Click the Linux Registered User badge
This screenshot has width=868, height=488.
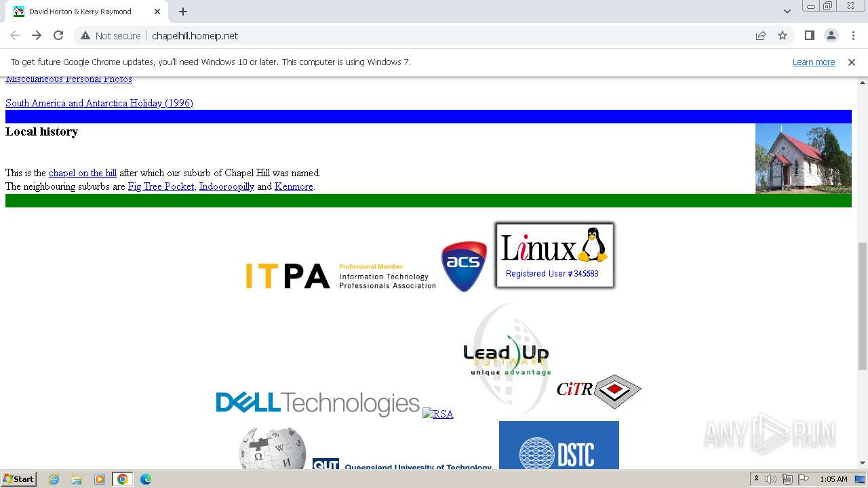coord(555,256)
